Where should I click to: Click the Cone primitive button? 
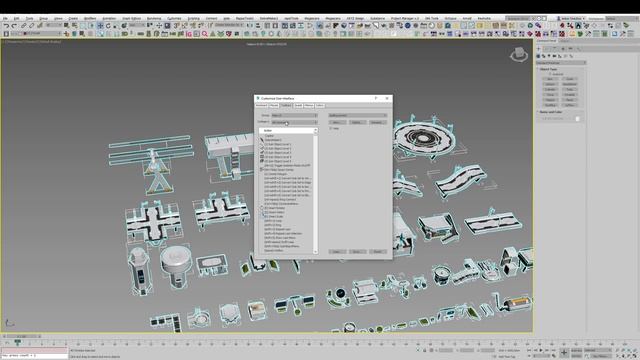570,79
